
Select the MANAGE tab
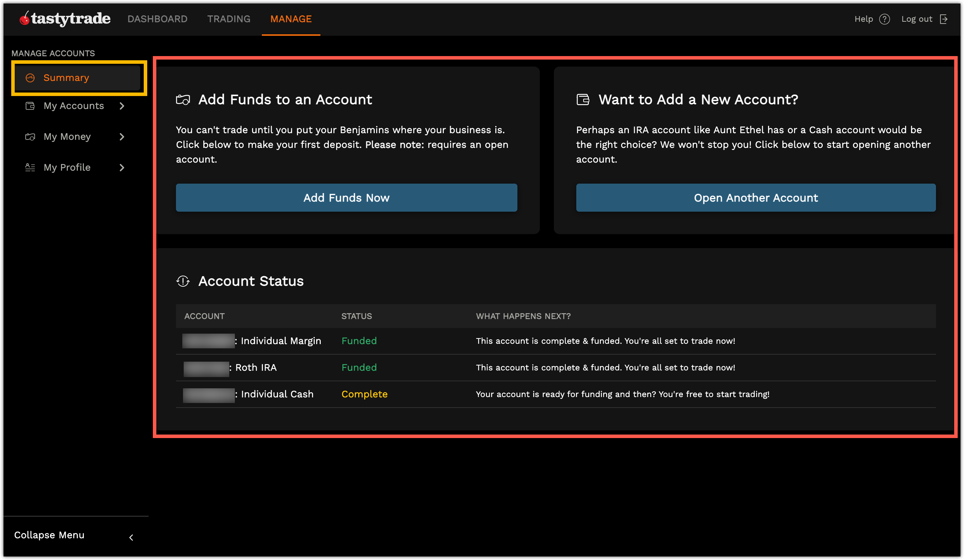pos(291,19)
